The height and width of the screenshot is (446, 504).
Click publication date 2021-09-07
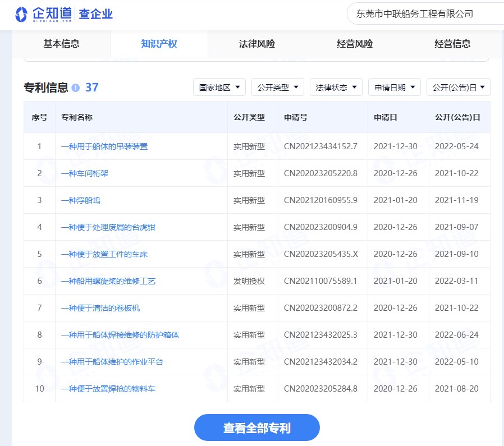(x=457, y=227)
